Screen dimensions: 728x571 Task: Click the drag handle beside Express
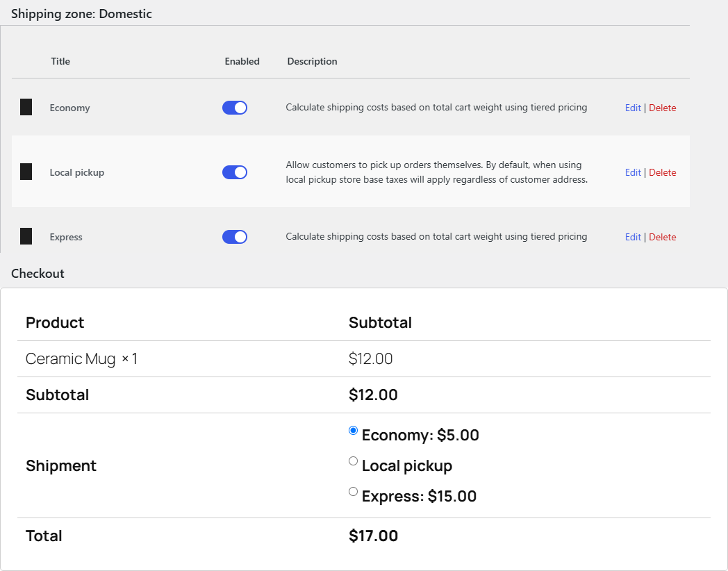tap(26, 236)
